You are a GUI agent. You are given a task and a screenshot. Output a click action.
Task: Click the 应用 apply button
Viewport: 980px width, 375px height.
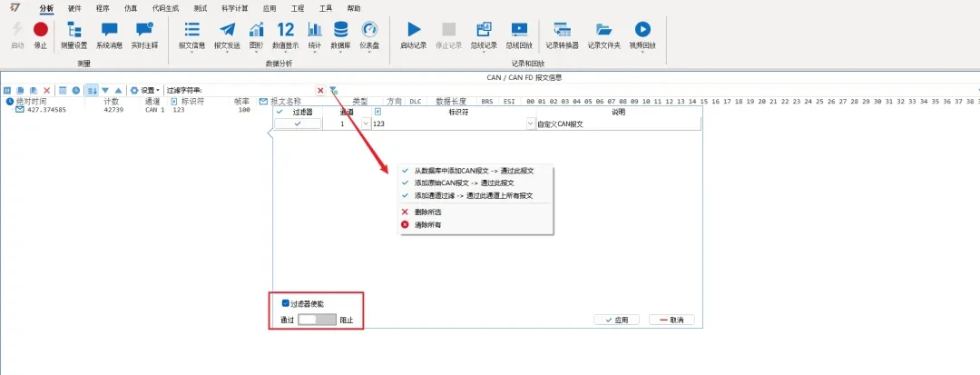[616, 320]
